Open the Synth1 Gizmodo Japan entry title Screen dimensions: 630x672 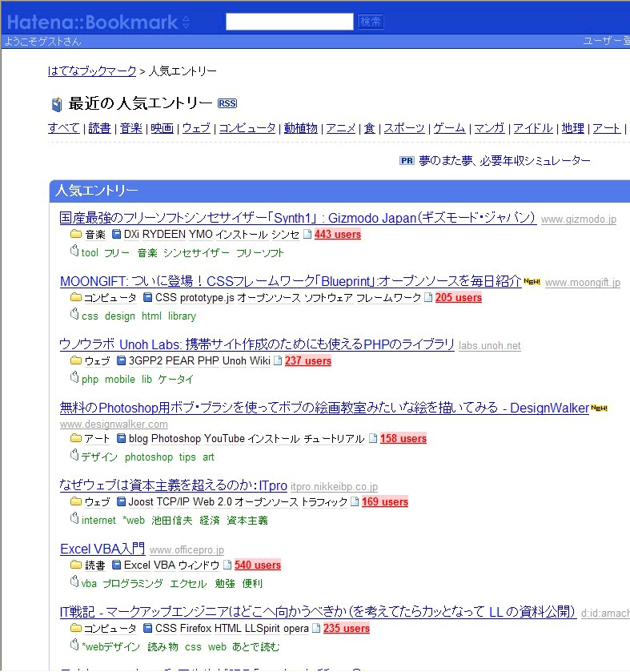tap(298, 218)
